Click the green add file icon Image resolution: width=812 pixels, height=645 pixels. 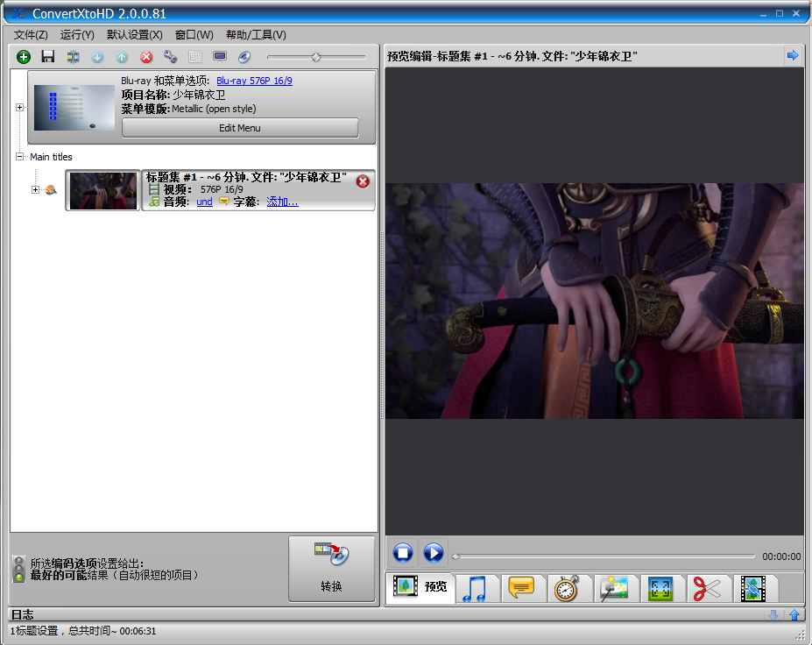[24, 56]
